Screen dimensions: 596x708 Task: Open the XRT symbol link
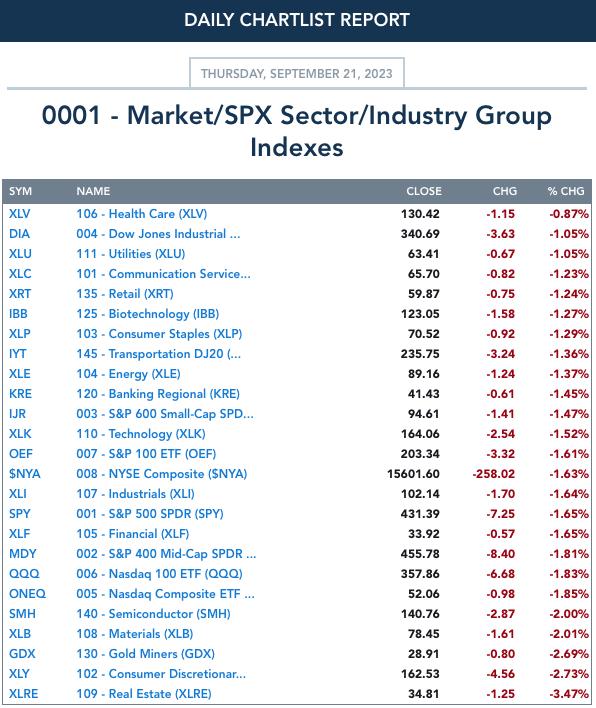point(20,294)
